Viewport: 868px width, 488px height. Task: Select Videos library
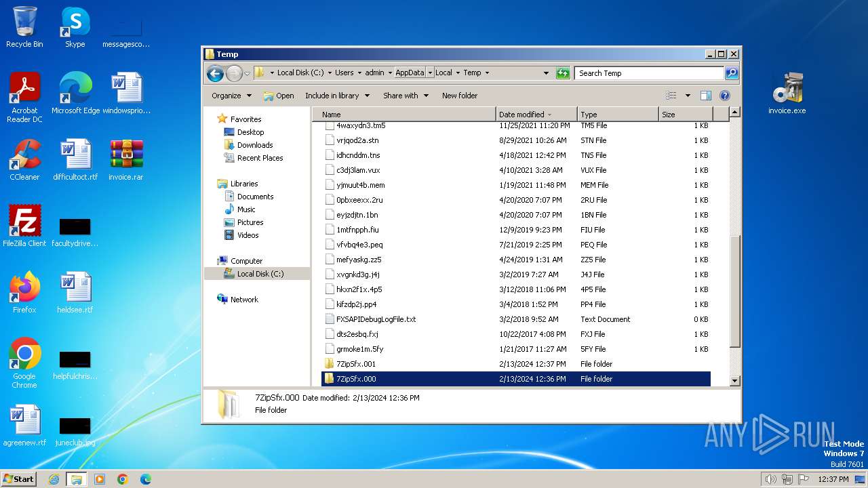[248, 235]
